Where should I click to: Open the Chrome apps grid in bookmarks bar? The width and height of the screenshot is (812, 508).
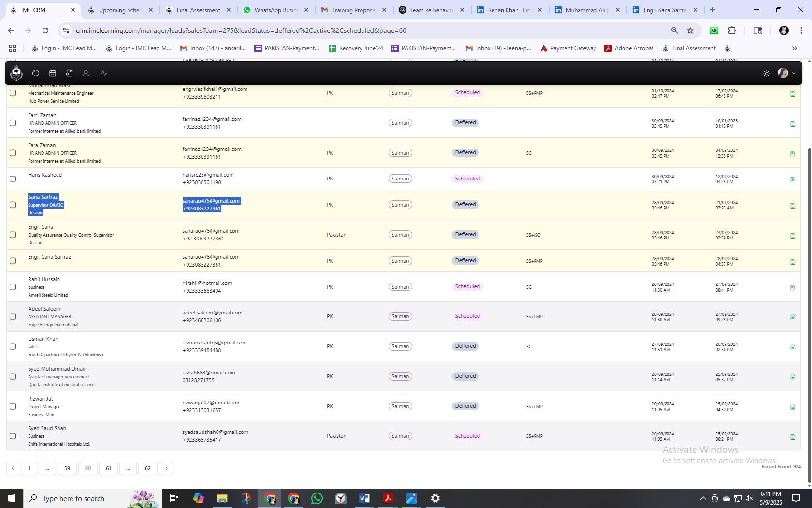coord(13,48)
